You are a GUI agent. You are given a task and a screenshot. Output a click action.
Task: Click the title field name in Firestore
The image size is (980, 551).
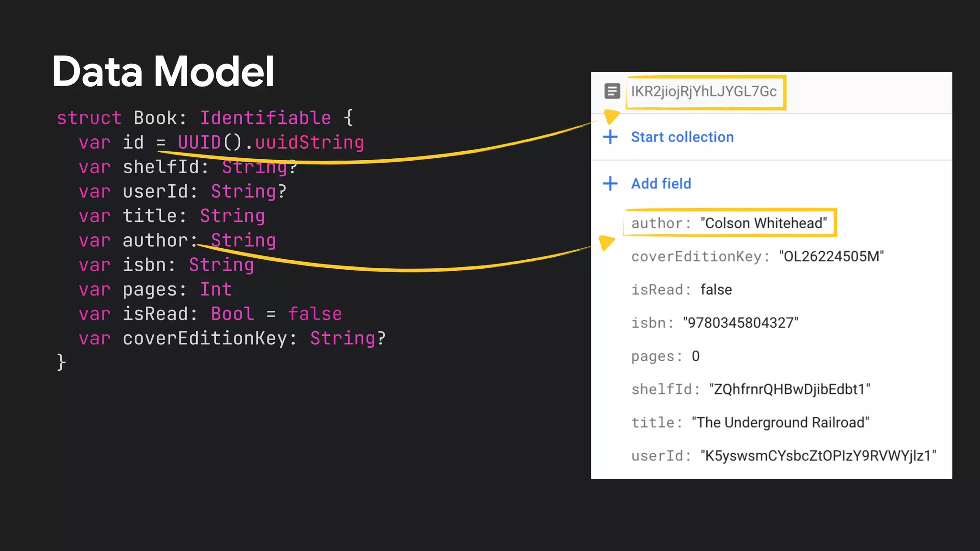point(657,422)
